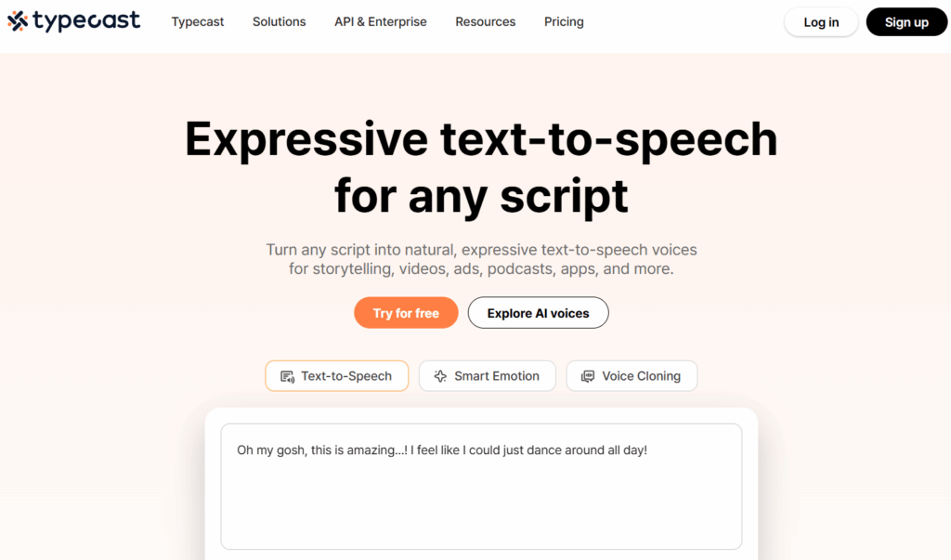The width and height of the screenshot is (951, 560).
Task: Open the Resources menu
Action: [x=485, y=22]
